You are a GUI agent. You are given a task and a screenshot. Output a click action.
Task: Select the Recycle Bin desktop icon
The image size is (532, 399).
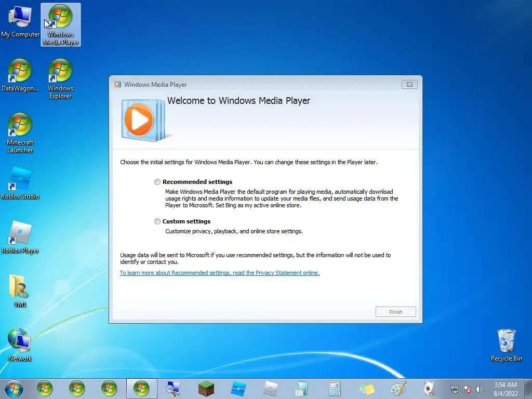[506, 345]
